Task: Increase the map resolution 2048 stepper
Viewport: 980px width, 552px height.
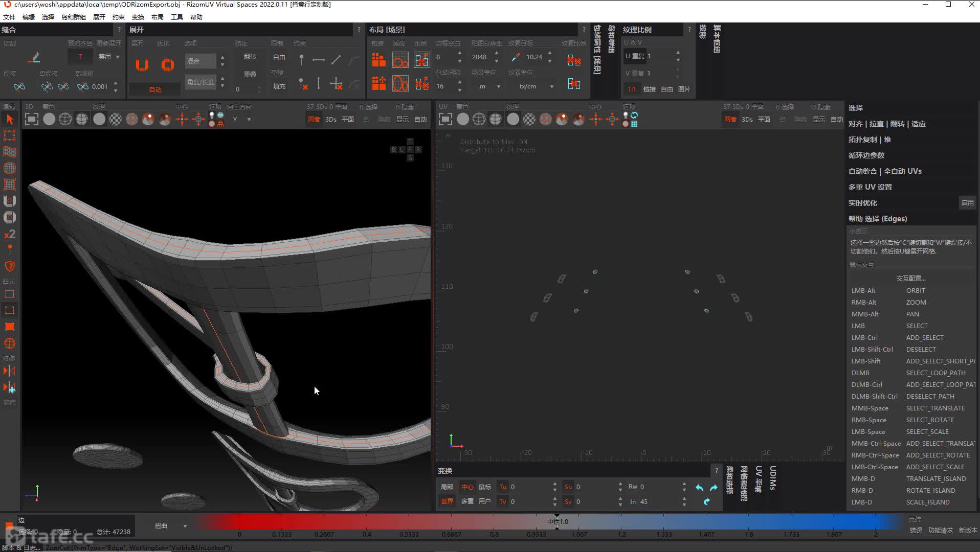Action: click(497, 53)
